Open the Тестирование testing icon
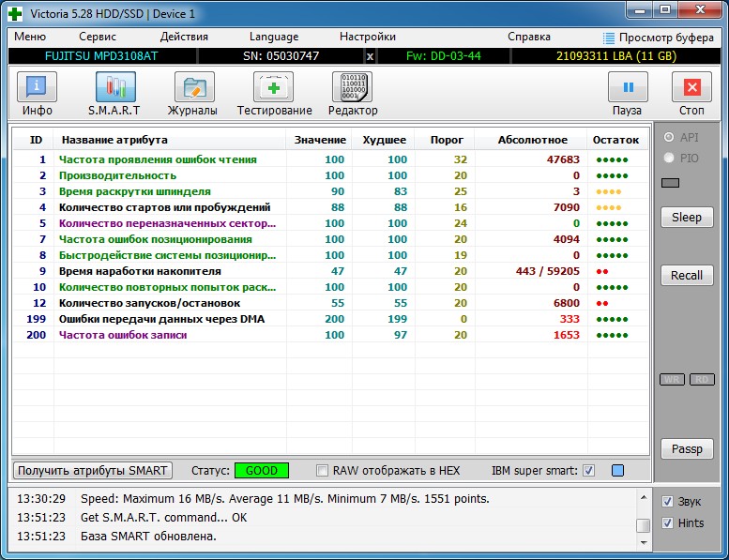Viewport: 729px width, 560px height. click(x=273, y=87)
